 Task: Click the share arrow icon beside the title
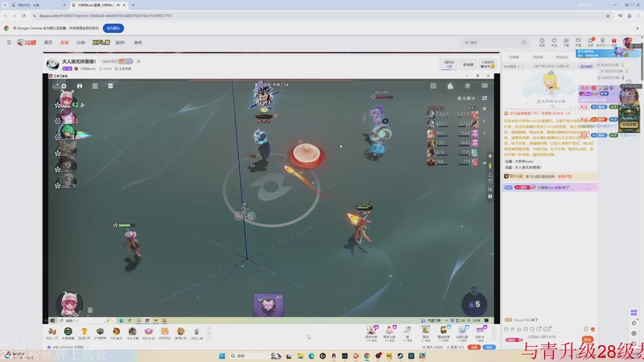click(138, 61)
